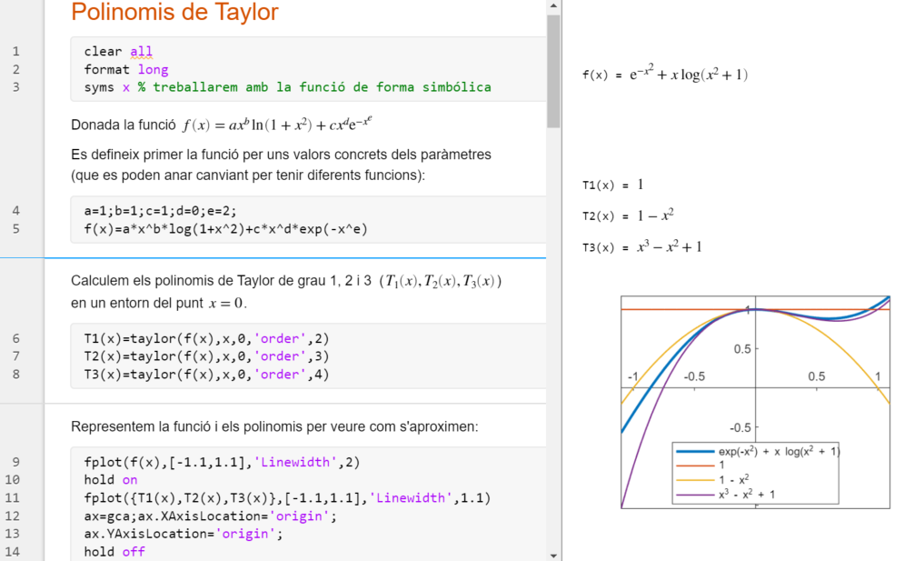Select line number 9 in the gutter

15,462
